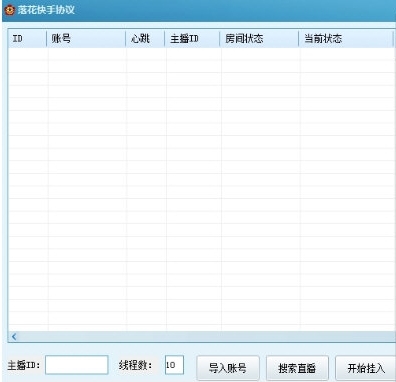
Task: Click the scroll-left arrow of the list
Action: (x=14, y=337)
